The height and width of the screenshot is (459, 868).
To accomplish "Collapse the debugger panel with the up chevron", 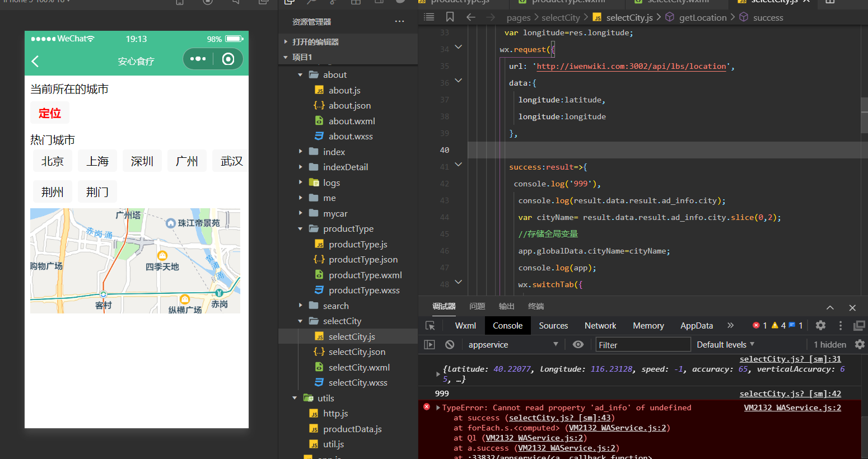I will tap(830, 307).
